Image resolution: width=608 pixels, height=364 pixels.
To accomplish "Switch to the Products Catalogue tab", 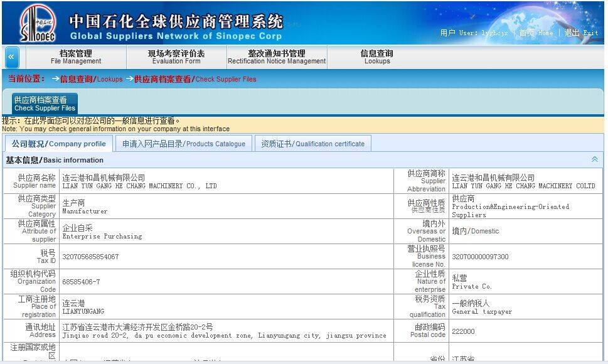I will pyautogui.click(x=184, y=144).
